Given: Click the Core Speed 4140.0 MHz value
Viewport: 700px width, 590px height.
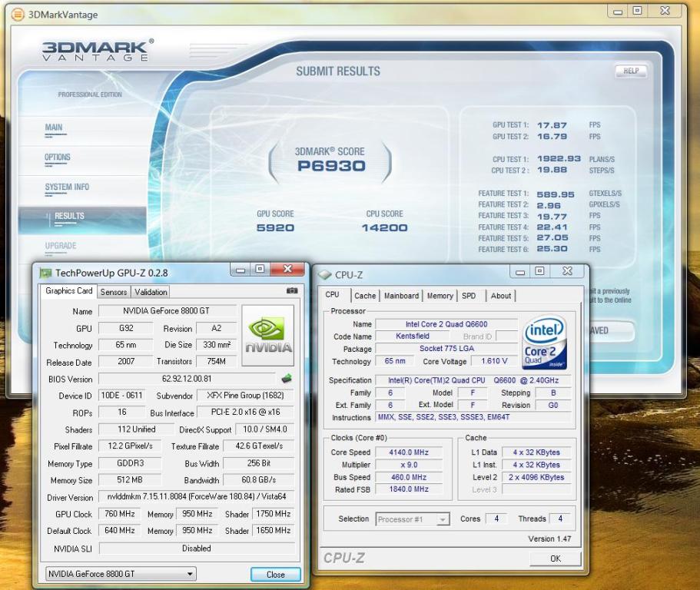Looking at the screenshot, I should click(x=409, y=452).
